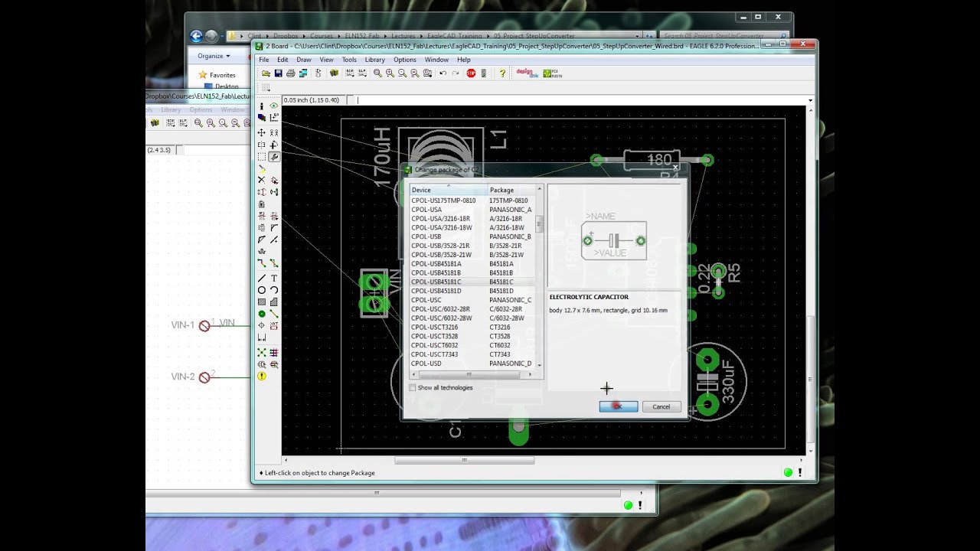Check the Show all technologies checkbox

tap(413, 388)
